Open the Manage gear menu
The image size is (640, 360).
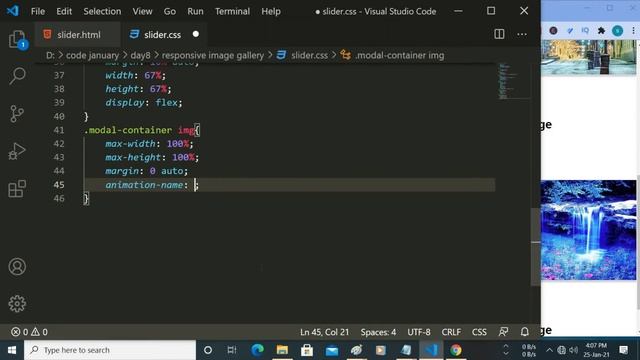point(17,304)
